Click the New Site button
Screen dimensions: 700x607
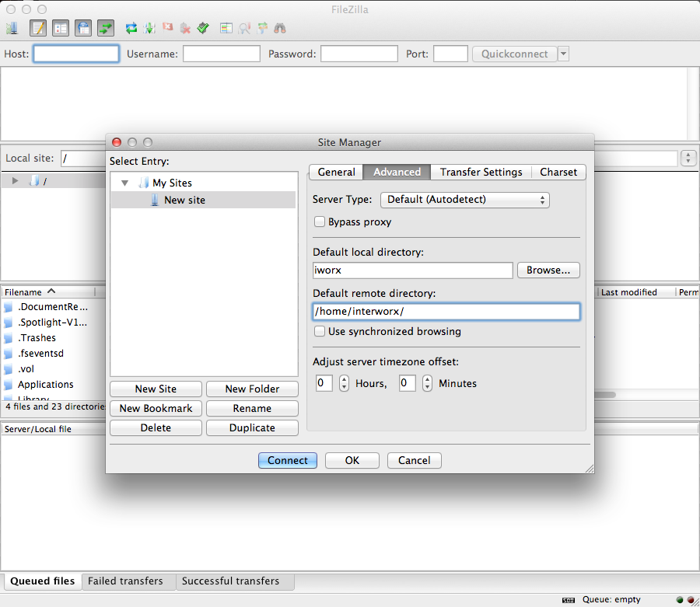(x=156, y=389)
